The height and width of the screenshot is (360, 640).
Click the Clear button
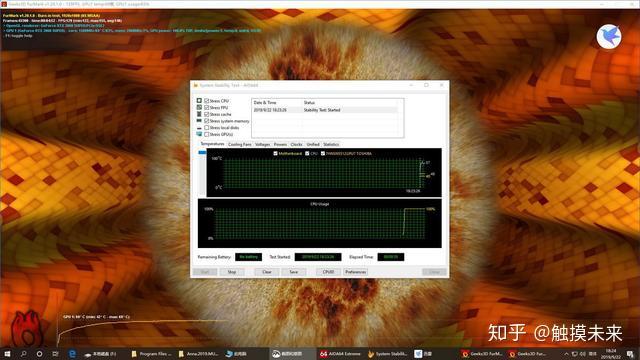(267, 272)
